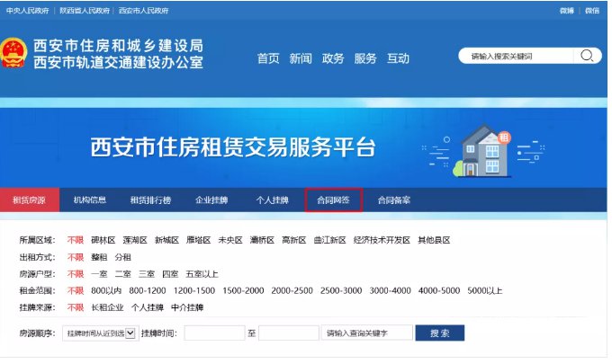Open the 首页 menu
This screenshot has width=612, height=364.
[x=268, y=58]
